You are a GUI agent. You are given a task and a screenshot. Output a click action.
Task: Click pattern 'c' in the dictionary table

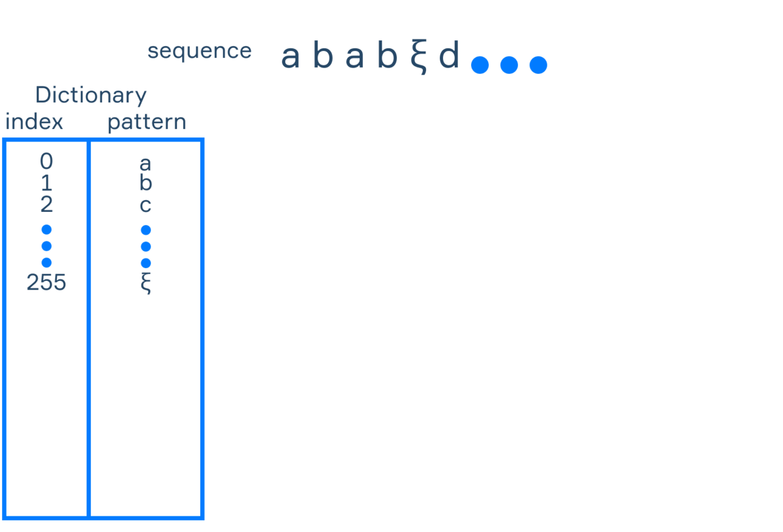[146, 207]
